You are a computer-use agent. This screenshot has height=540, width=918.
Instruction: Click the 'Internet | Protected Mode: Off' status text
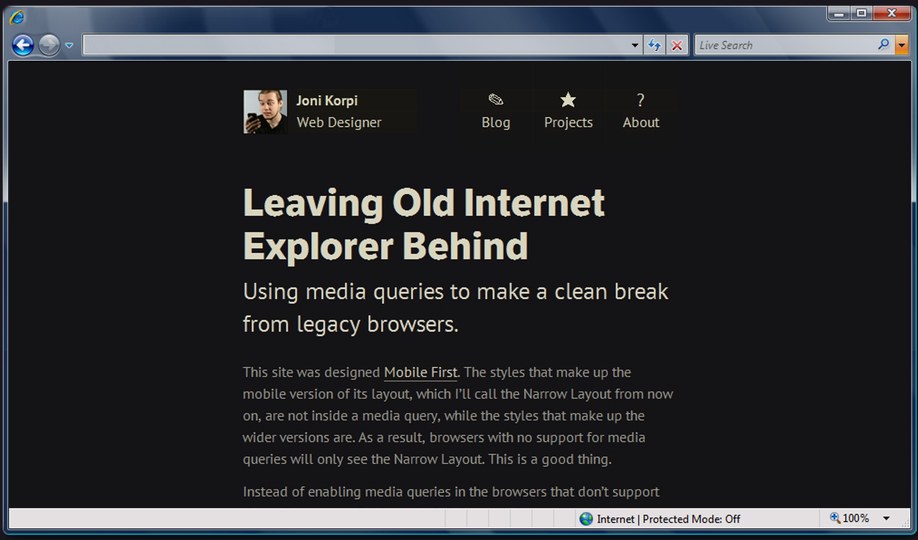pyautogui.click(x=668, y=519)
